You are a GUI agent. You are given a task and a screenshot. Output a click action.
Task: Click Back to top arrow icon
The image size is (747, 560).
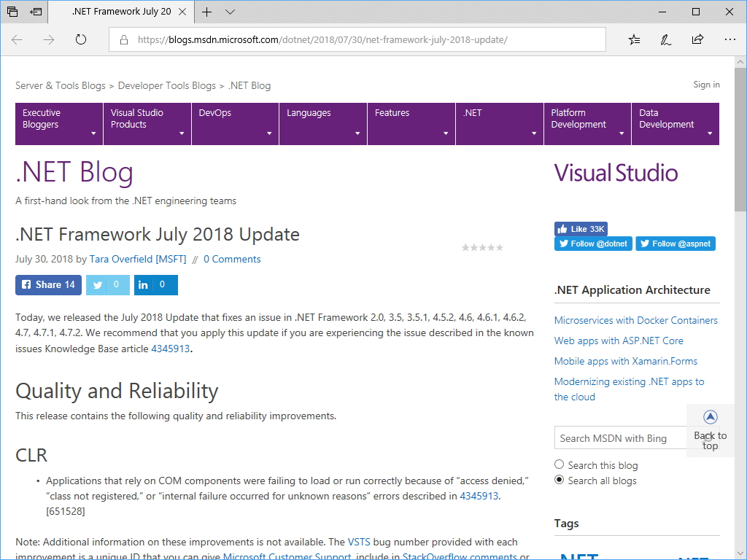pos(711,417)
